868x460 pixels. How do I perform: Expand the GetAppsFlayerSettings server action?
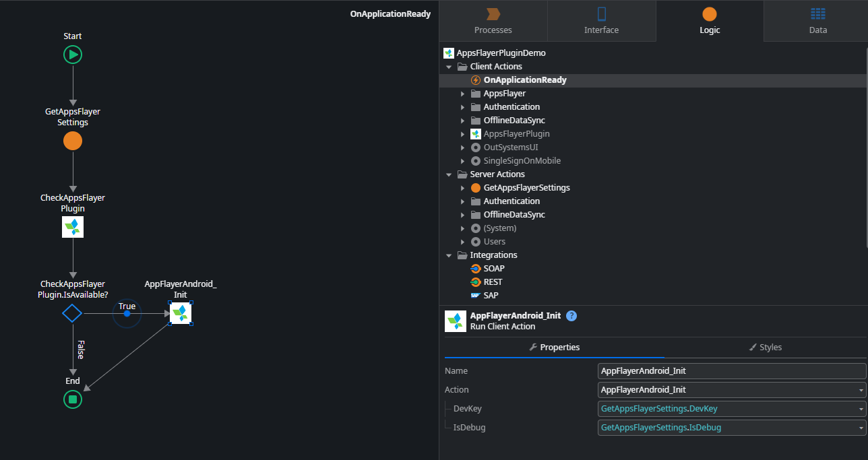462,188
